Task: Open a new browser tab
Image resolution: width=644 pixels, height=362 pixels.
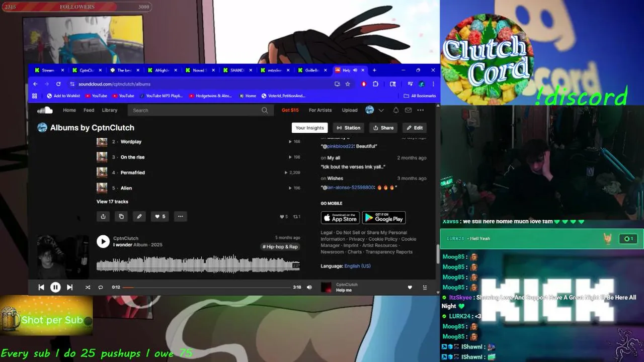Action: click(x=374, y=70)
